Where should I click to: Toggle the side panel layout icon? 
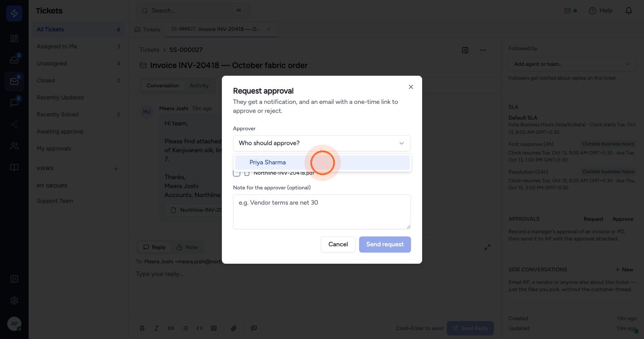tap(465, 50)
